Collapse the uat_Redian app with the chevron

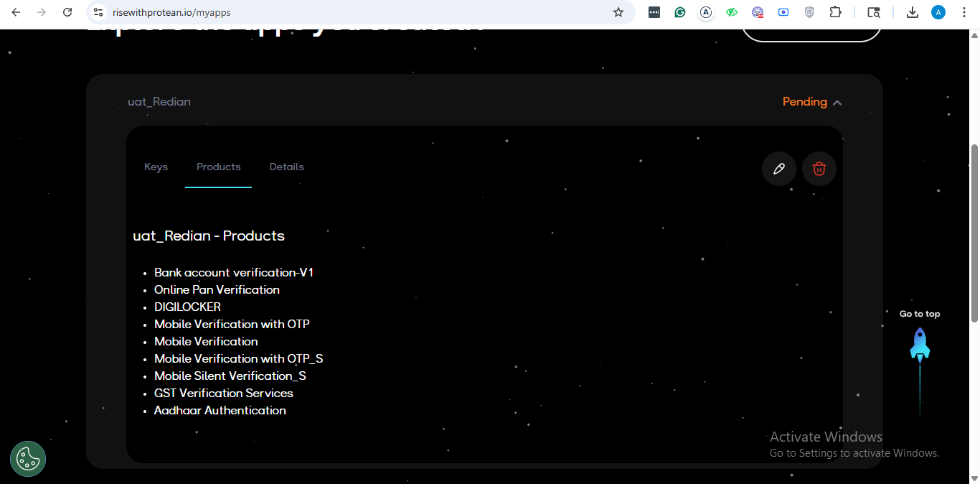(837, 103)
